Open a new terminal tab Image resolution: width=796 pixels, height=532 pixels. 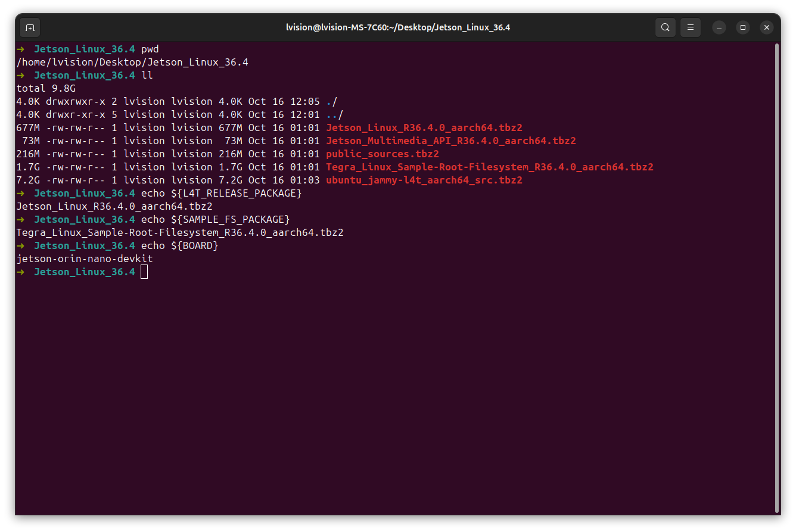30,27
